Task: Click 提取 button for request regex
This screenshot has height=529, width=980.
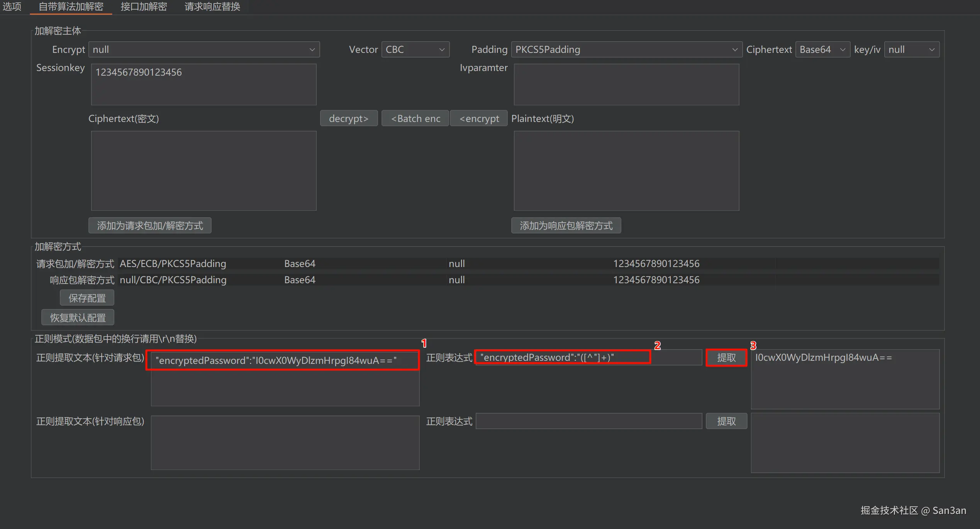Action: [x=726, y=358]
